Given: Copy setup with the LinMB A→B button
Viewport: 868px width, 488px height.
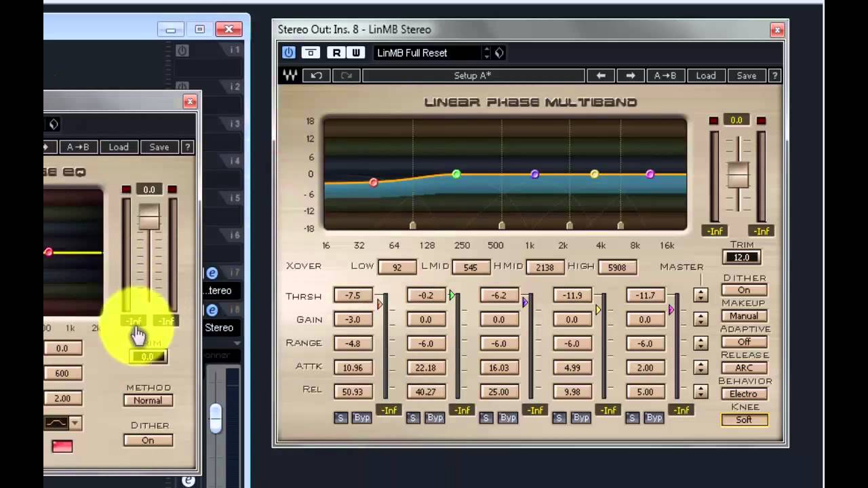Looking at the screenshot, I should (x=665, y=75).
